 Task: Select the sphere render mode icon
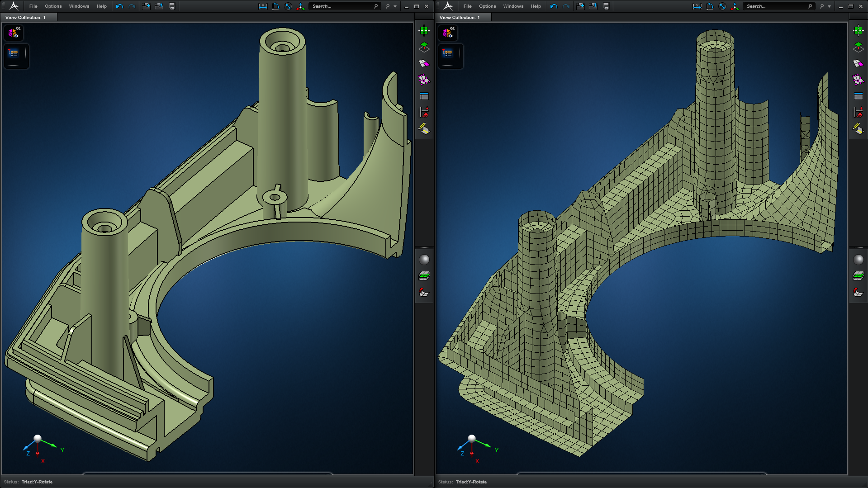point(424,259)
